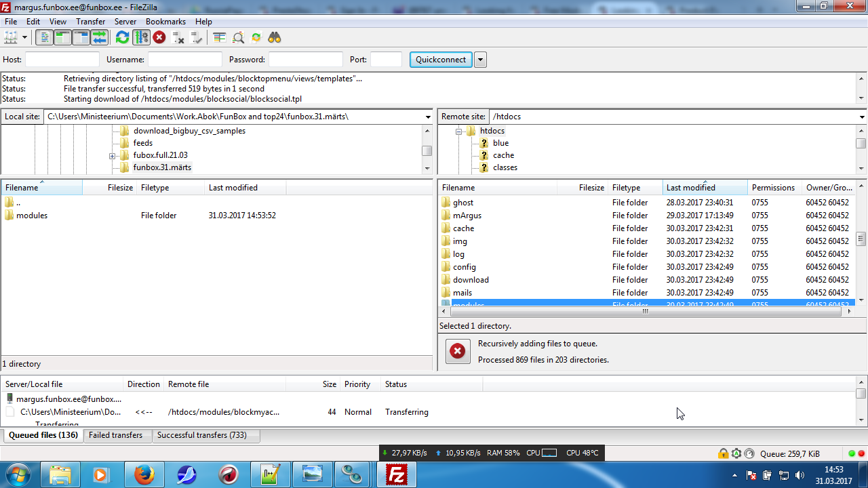Open the Windows Start menu
868x488 pixels.
18,474
